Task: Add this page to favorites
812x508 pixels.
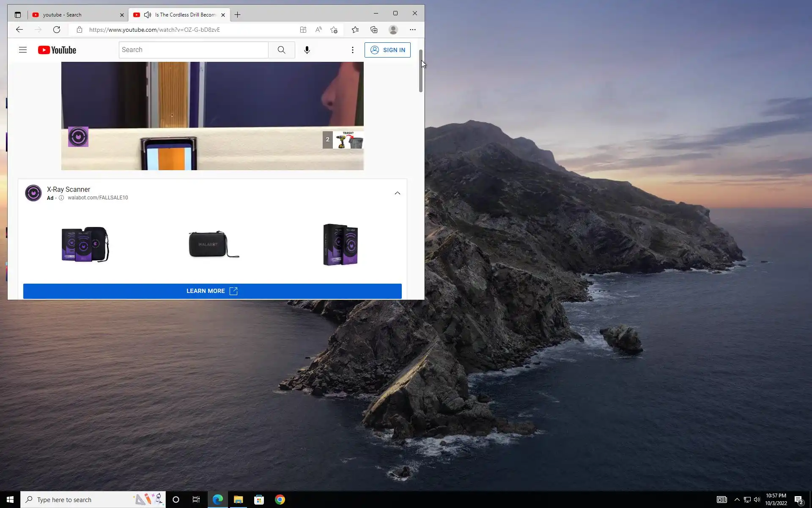Action: pos(334,30)
